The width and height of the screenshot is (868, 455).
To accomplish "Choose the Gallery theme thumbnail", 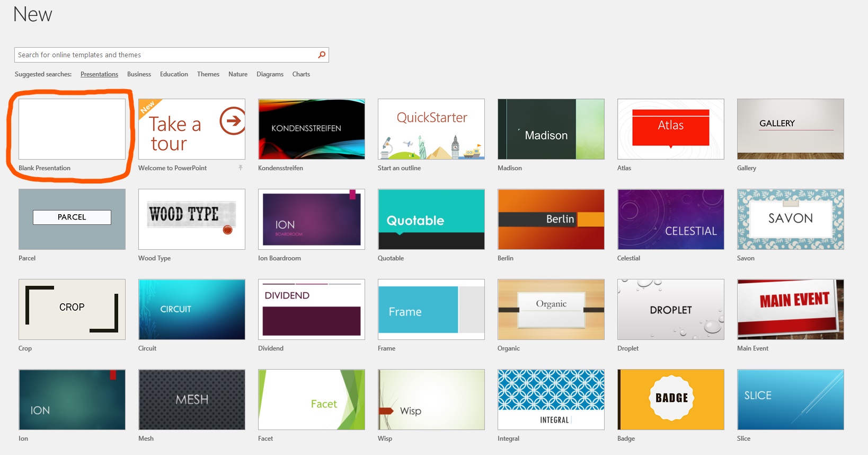I will (x=791, y=129).
